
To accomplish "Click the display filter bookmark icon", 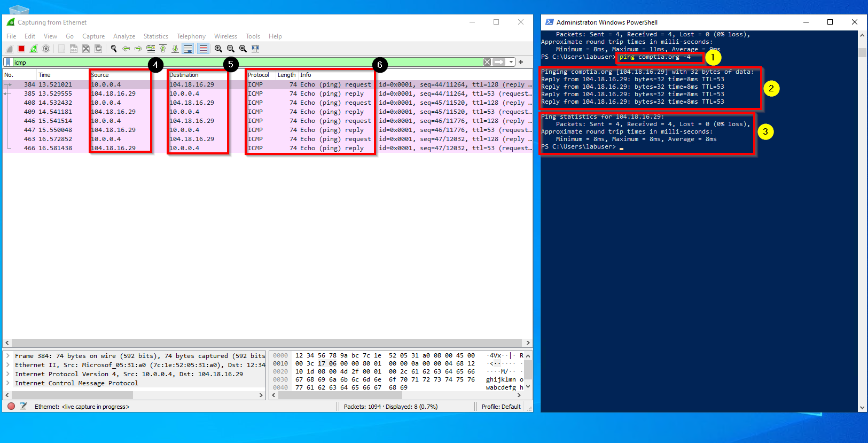I will 8,62.
